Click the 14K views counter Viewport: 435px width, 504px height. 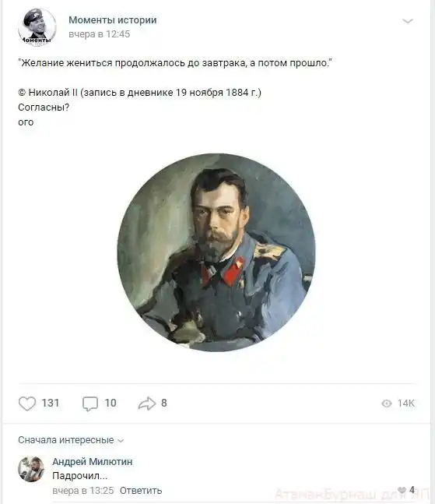pos(406,404)
